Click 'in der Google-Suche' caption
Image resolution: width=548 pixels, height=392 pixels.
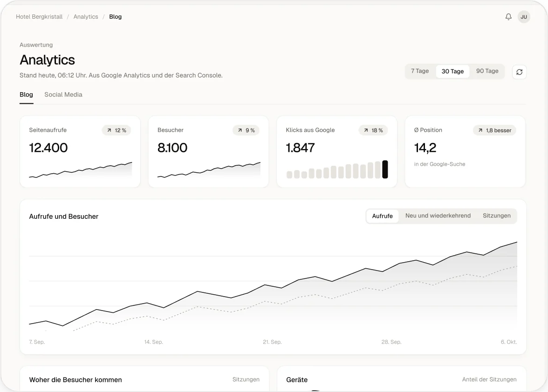440,164
